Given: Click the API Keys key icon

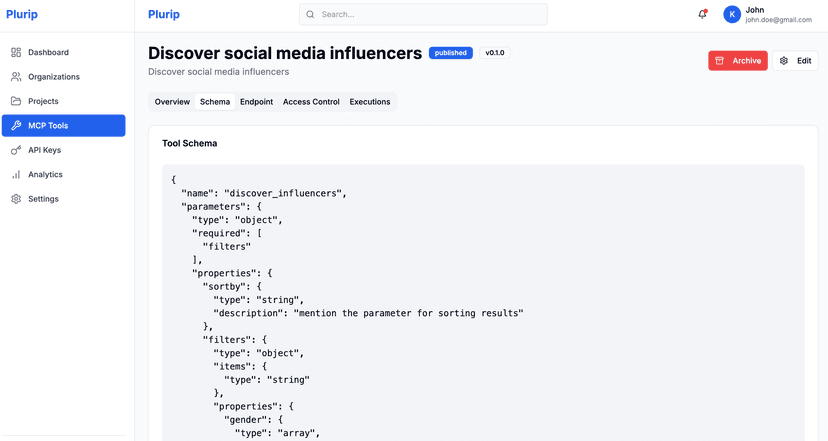Looking at the screenshot, I should click(16, 150).
